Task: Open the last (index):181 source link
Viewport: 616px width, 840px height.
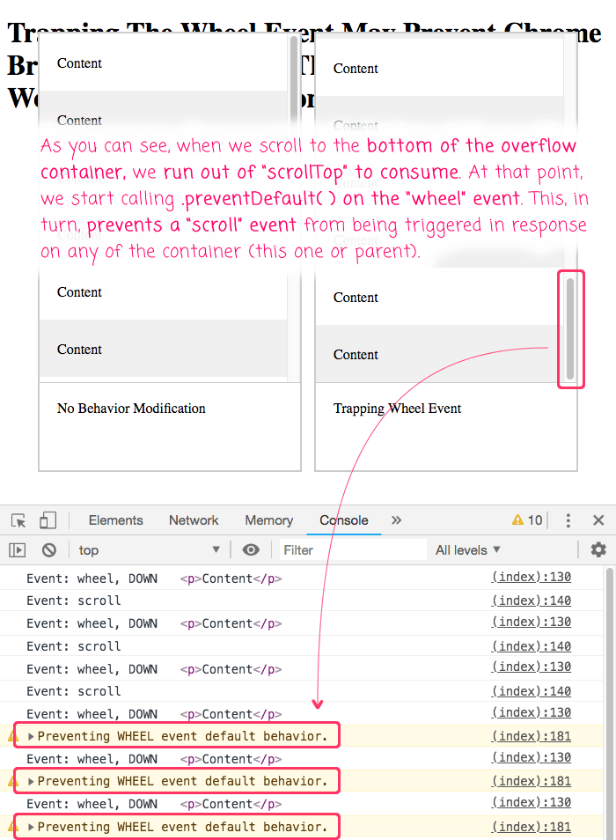Action: click(532, 827)
